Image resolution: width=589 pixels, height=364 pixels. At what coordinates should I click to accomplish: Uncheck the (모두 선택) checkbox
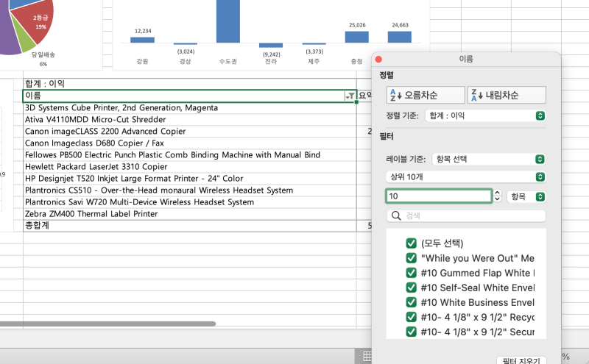pos(412,243)
